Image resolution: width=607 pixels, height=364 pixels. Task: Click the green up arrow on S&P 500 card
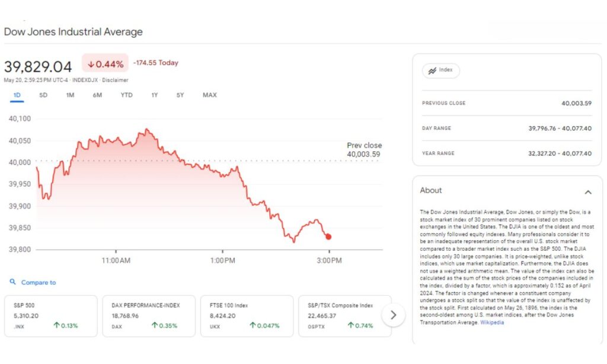tap(57, 325)
